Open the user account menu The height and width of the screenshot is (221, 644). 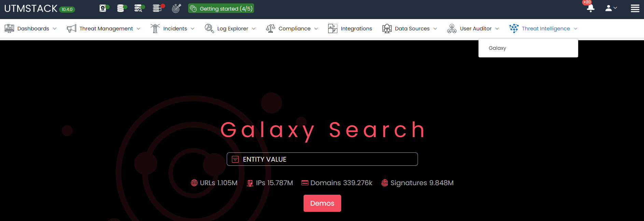tap(611, 8)
